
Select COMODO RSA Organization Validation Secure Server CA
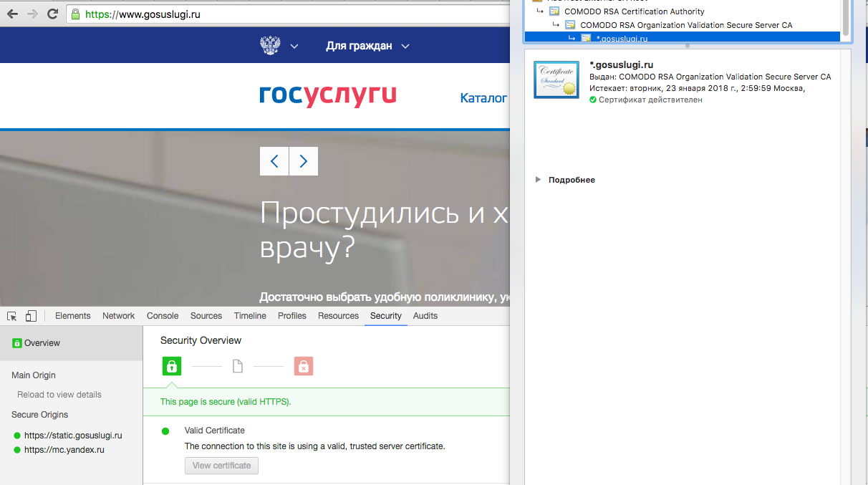point(686,25)
